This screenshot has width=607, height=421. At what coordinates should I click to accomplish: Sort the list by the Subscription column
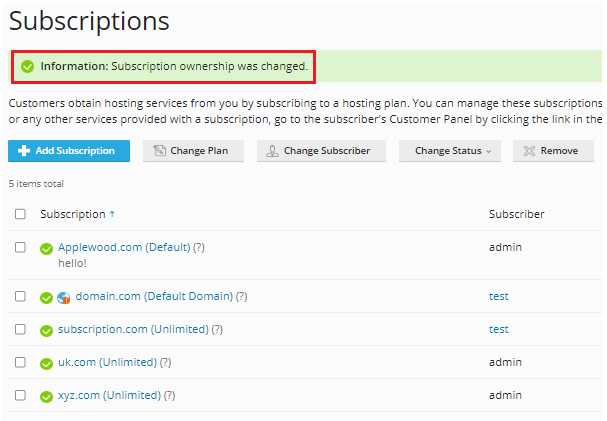pyautogui.click(x=73, y=214)
